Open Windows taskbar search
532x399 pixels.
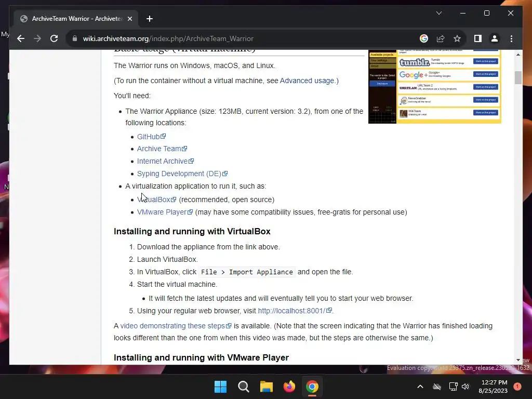tap(243, 387)
